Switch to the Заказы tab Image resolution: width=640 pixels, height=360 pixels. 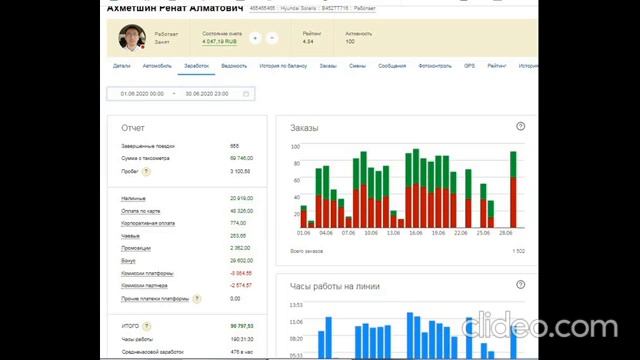(x=328, y=66)
